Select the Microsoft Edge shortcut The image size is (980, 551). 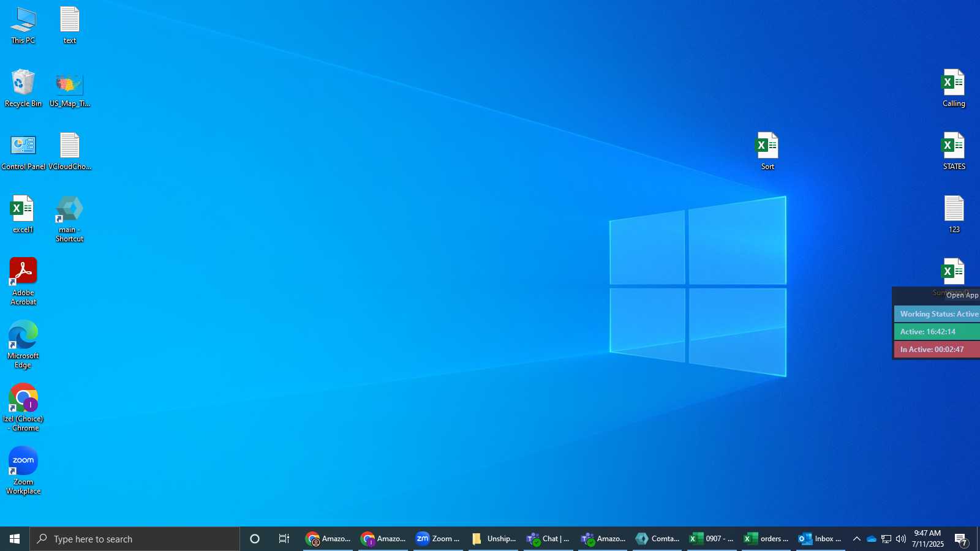pyautogui.click(x=23, y=345)
